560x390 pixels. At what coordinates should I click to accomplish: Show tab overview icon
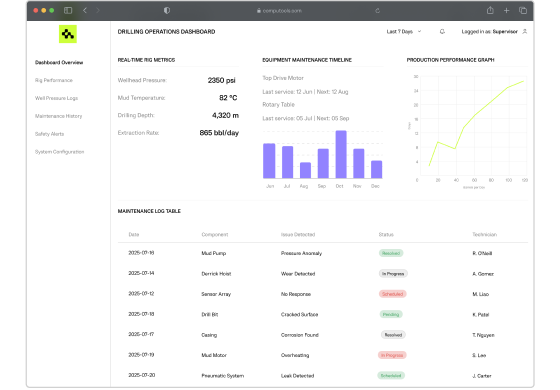click(523, 10)
